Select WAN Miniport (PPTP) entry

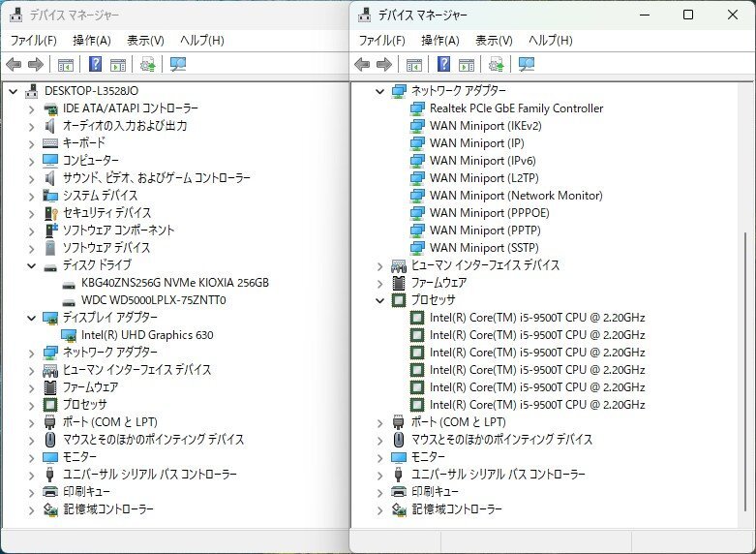[x=485, y=231]
